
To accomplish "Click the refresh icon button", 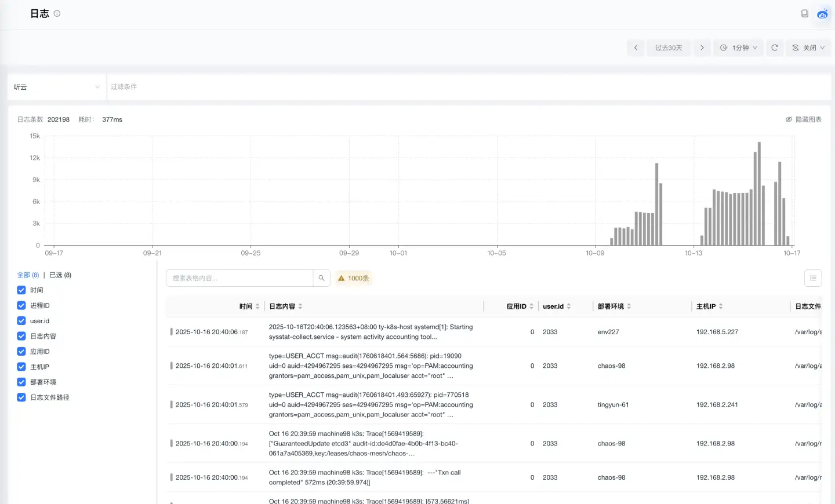I will tap(775, 48).
